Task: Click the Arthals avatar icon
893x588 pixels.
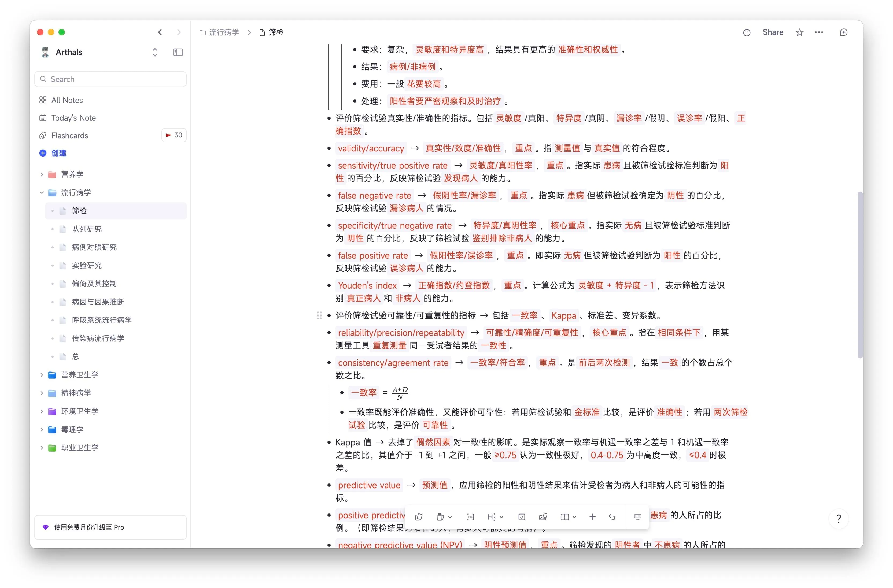Action: (x=45, y=52)
